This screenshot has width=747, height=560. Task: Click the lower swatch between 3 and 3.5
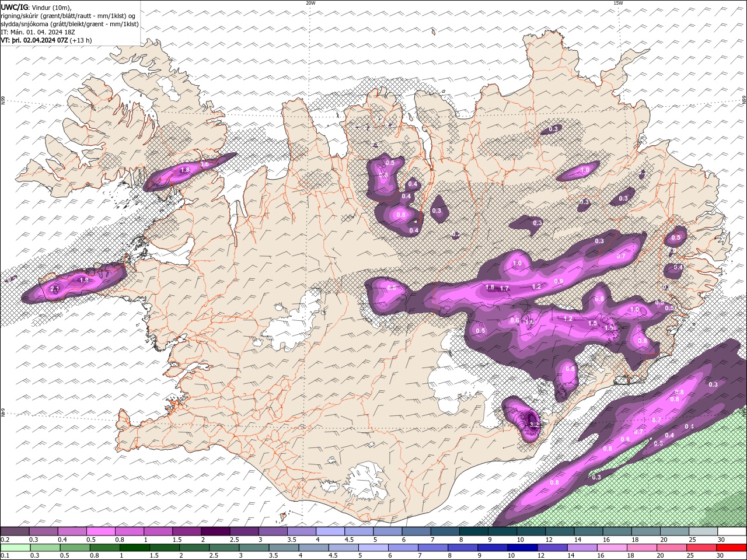(x=254, y=548)
